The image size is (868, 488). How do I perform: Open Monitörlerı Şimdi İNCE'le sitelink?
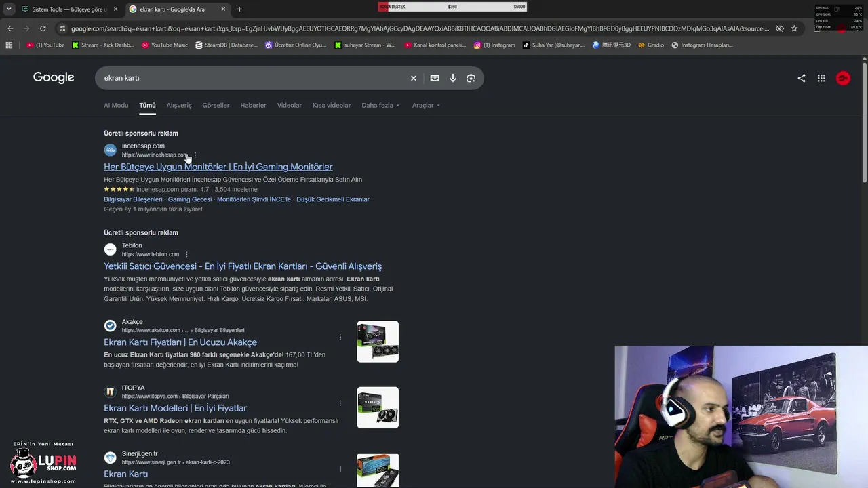click(254, 199)
